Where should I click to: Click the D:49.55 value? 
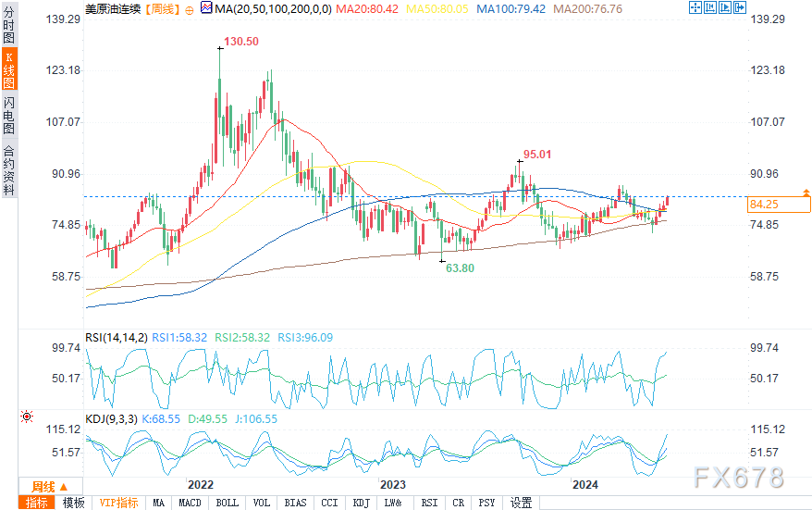[x=207, y=419]
